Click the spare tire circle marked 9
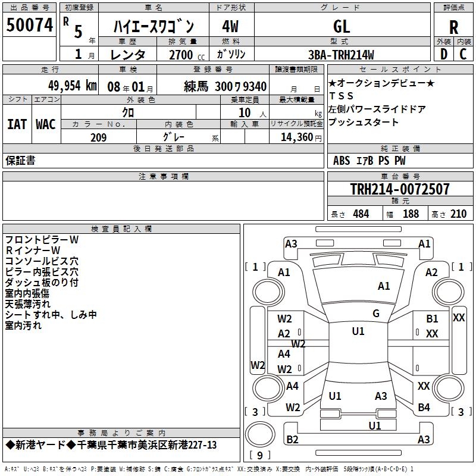This screenshot has height=476, width=476. [260, 434]
